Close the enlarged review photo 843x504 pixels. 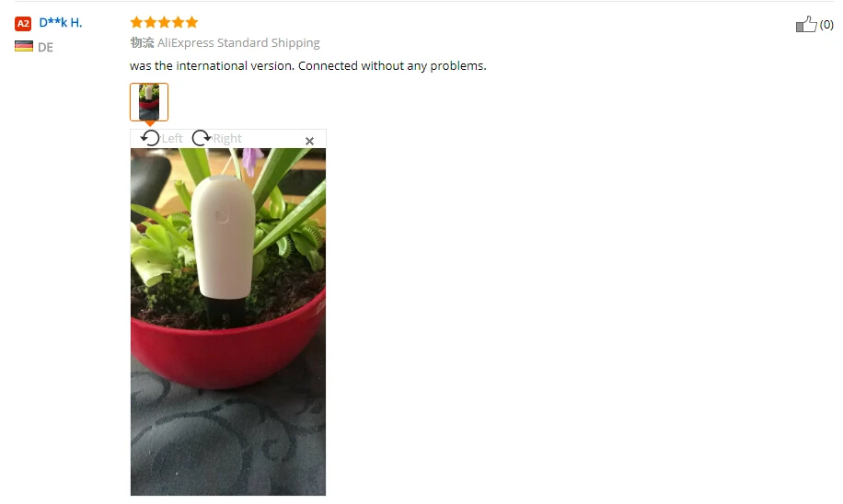pyautogui.click(x=309, y=142)
